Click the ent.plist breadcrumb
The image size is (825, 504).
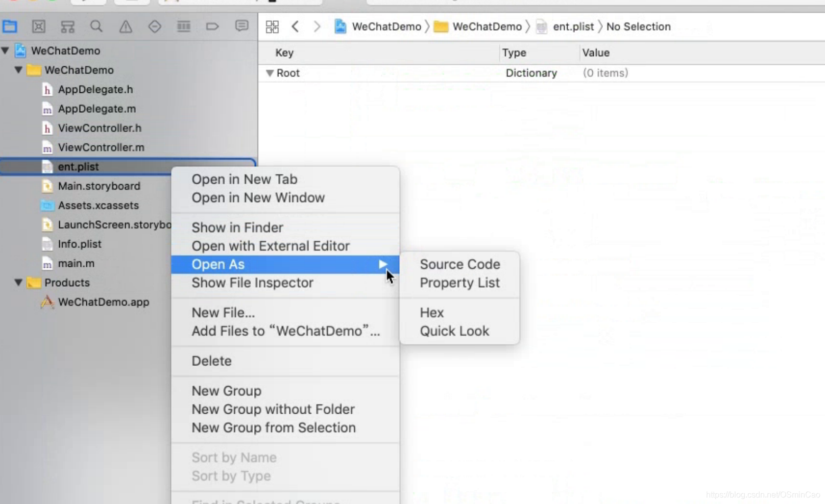click(x=565, y=27)
